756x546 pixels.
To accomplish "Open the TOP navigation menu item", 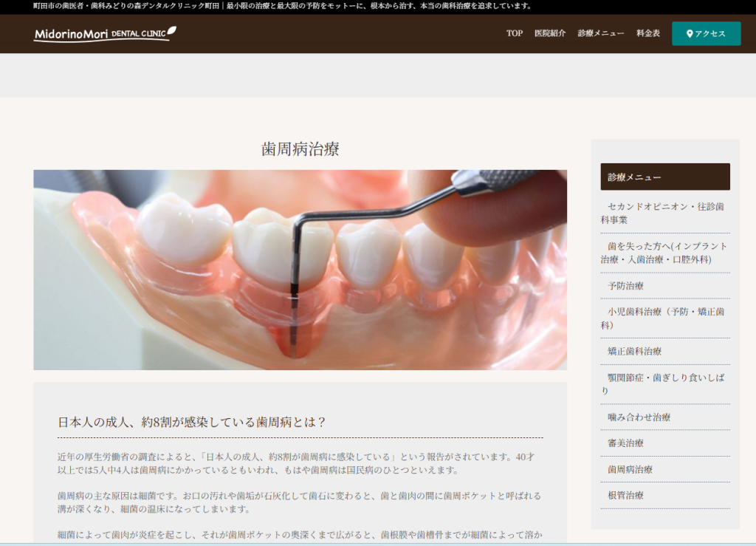I will (514, 33).
